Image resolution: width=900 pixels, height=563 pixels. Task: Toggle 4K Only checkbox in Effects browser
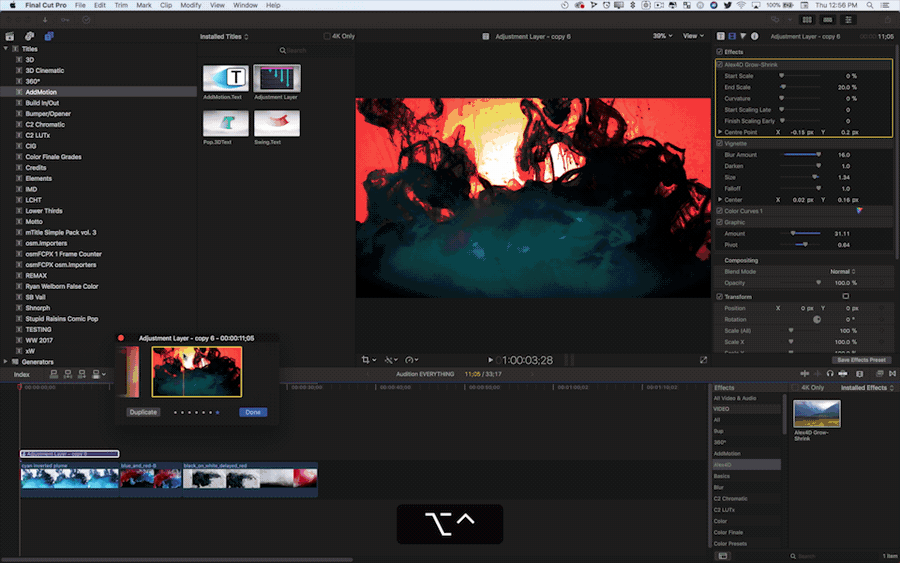click(795, 388)
